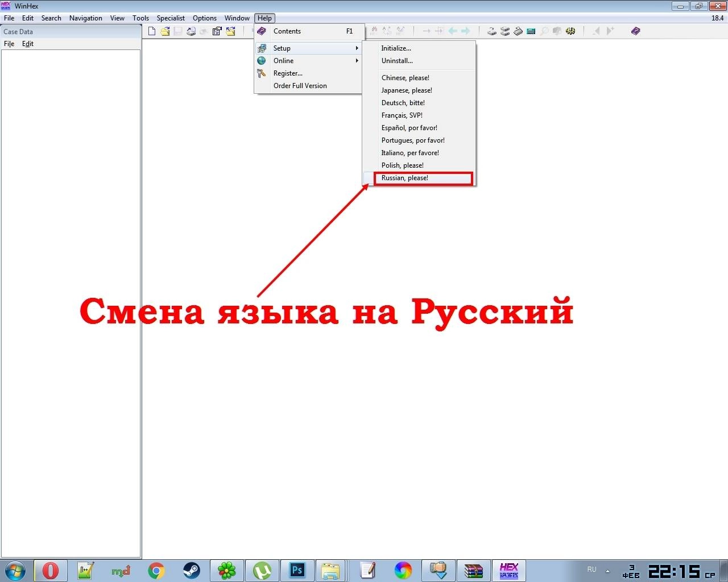Image resolution: width=728 pixels, height=582 pixels.
Task: Expand the Online submenu arrow
Action: [x=357, y=61]
